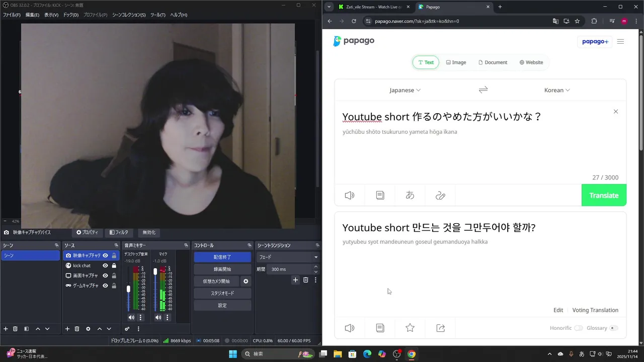Enable the Glossary toggle
The width and height of the screenshot is (644, 362).
[613, 328]
